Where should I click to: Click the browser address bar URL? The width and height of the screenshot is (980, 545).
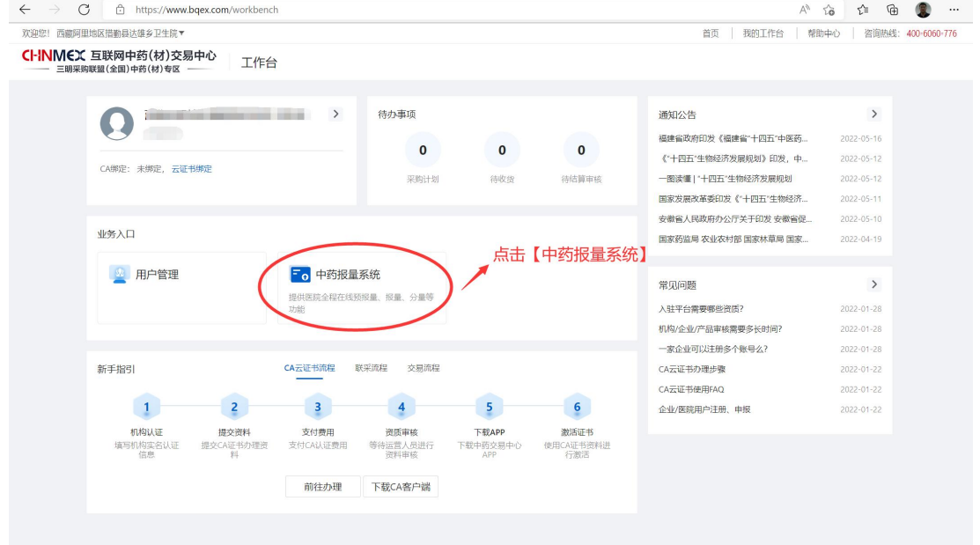207,10
